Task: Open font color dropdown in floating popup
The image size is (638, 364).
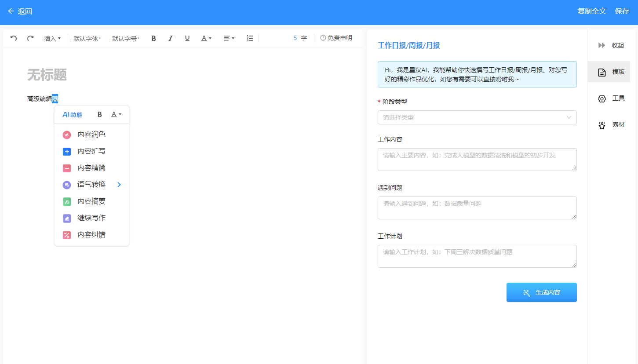Action: [x=117, y=114]
